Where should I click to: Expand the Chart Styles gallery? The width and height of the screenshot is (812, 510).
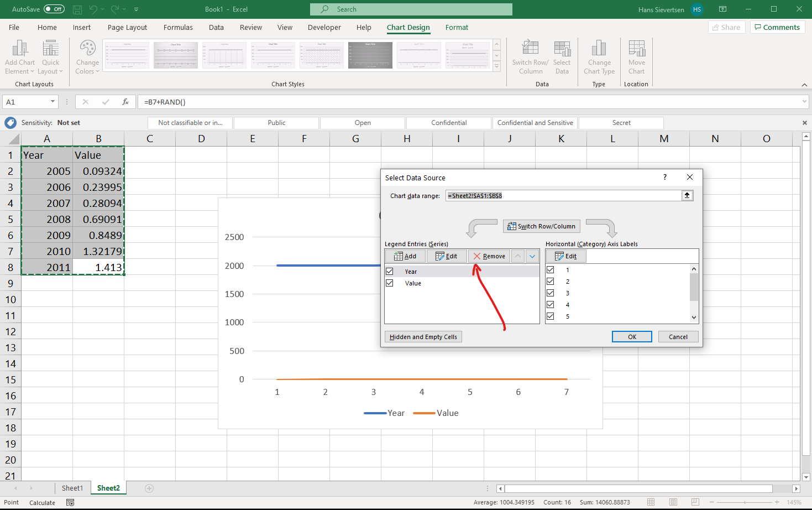tap(497, 66)
